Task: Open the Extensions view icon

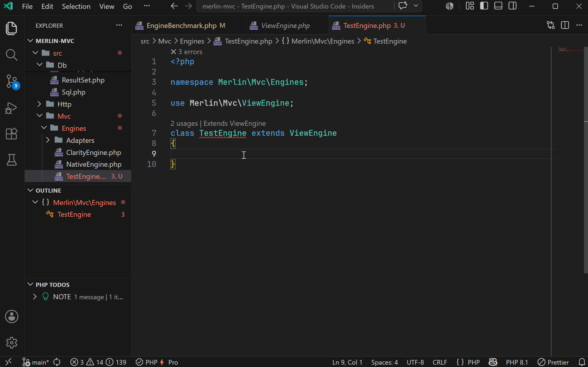Action: 11,134
